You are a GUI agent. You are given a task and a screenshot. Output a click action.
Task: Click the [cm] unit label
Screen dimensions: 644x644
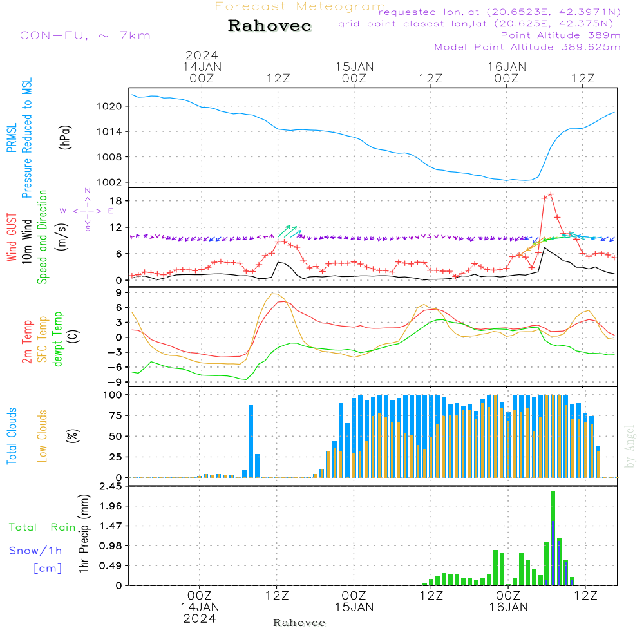[x=48, y=568]
